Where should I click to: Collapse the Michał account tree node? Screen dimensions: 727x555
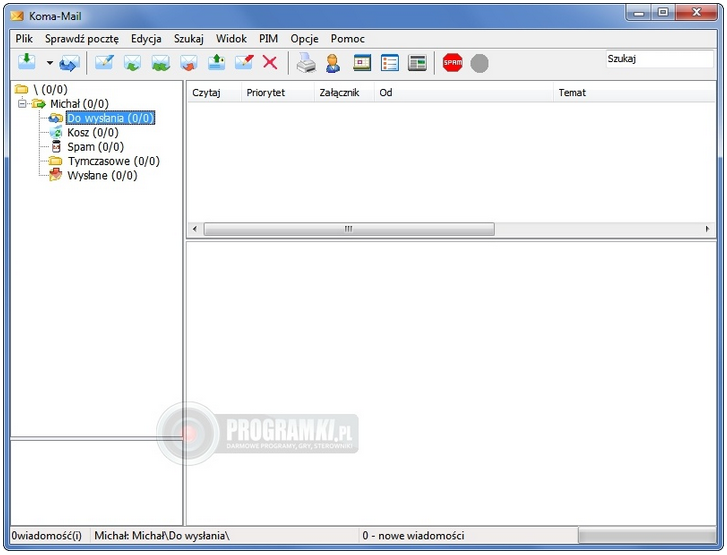pos(22,103)
